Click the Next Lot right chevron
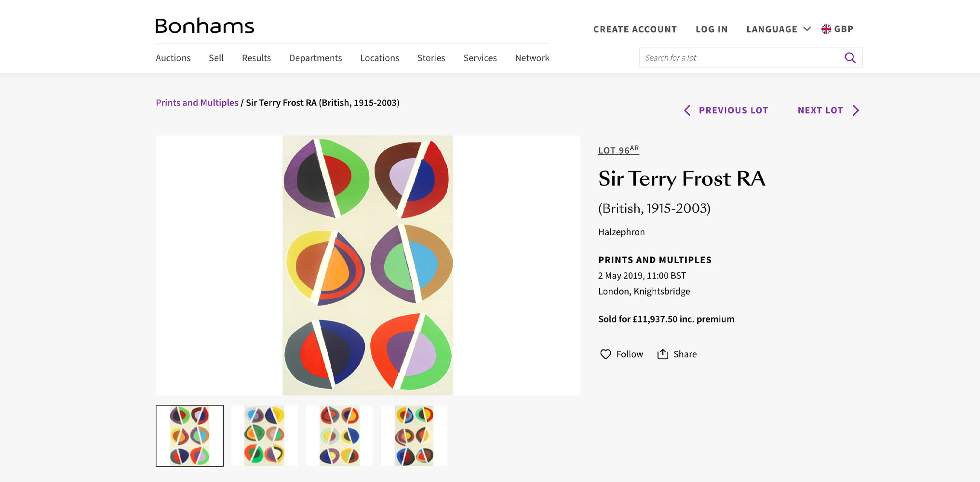 (856, 110)
